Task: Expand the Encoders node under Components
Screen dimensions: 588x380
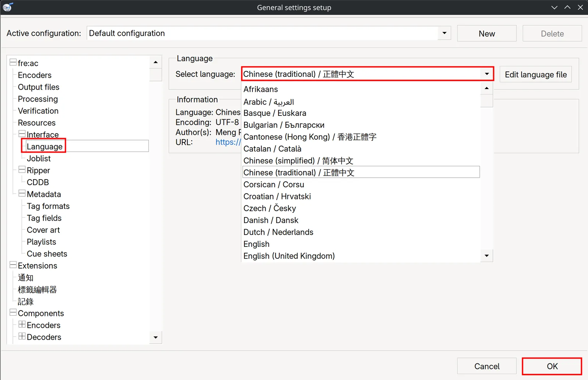Action: click(x=22, y=324)
